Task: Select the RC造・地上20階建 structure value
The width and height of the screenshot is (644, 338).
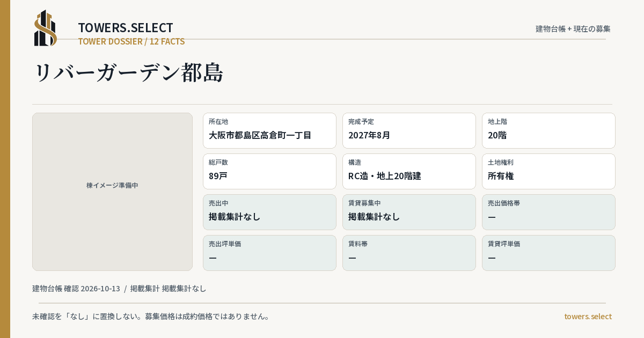Action: [385, 176]
